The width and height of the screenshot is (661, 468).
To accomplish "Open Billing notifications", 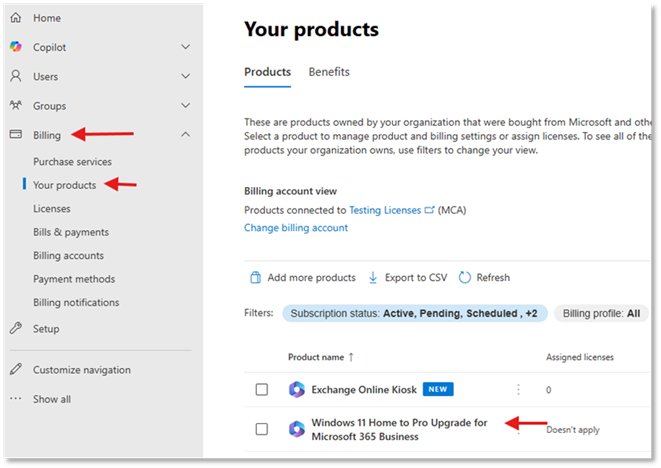I will (x=76, y=302).
